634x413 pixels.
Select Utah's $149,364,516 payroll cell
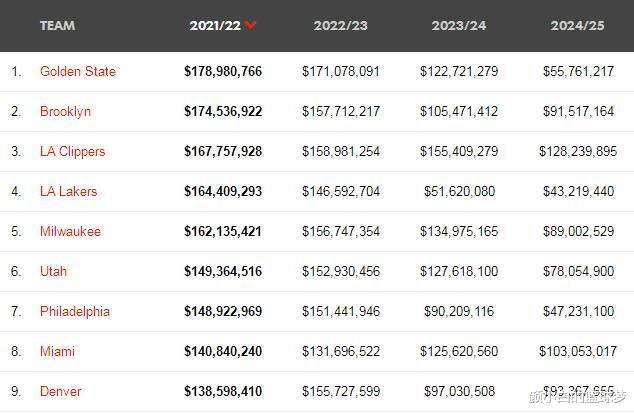point(223,271)
